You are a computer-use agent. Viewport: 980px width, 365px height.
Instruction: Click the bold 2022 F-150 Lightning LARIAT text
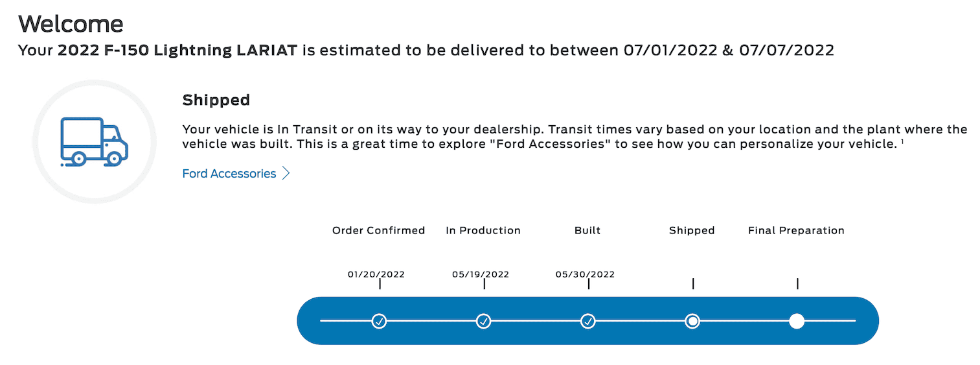[x=177, y=50]
